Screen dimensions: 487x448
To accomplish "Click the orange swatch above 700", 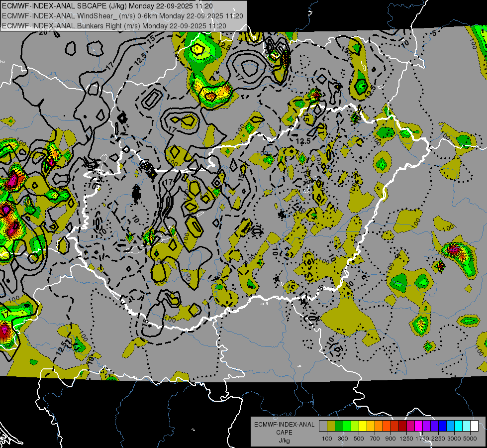I will pyautogui.click(x=379, y=426).
